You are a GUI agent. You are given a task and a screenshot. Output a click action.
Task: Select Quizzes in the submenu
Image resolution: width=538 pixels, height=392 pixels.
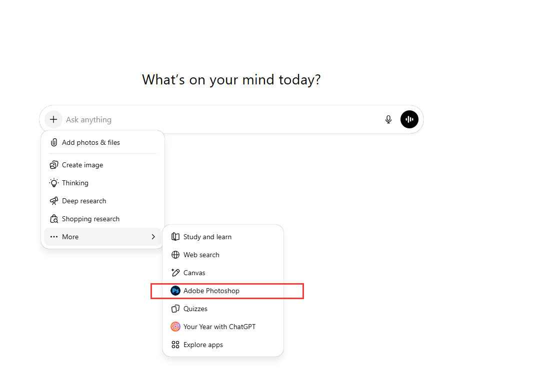click(195, 309)
